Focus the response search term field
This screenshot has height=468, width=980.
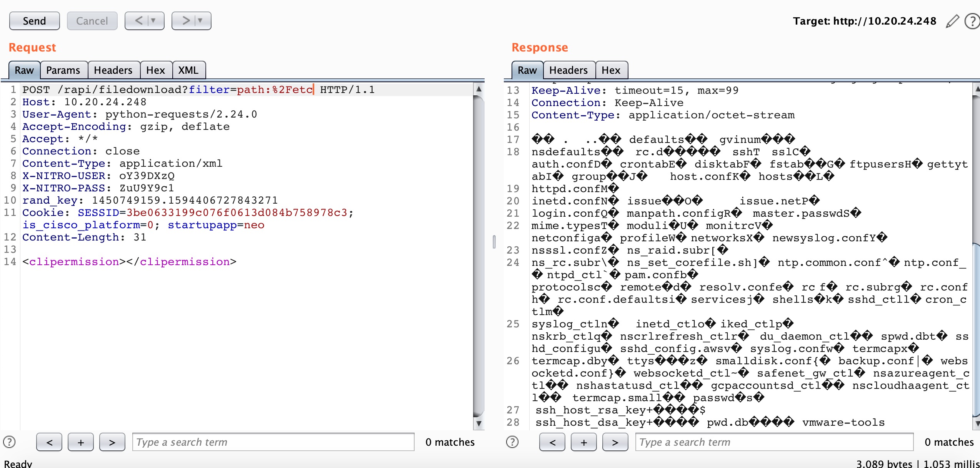[x=774, y=442]
